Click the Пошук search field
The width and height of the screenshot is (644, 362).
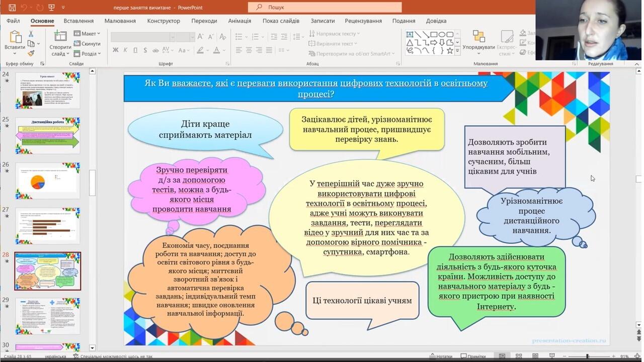tap(325, 7)
